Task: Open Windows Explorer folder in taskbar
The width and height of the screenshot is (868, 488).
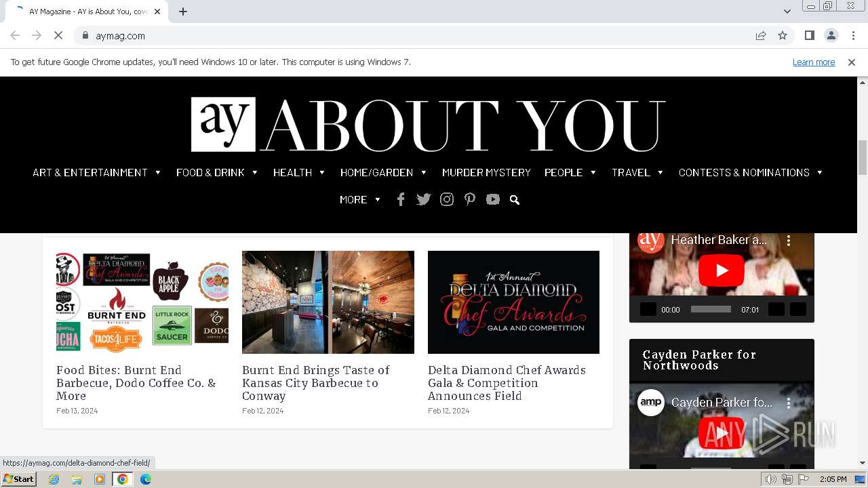Action: (x=77, y=479)
